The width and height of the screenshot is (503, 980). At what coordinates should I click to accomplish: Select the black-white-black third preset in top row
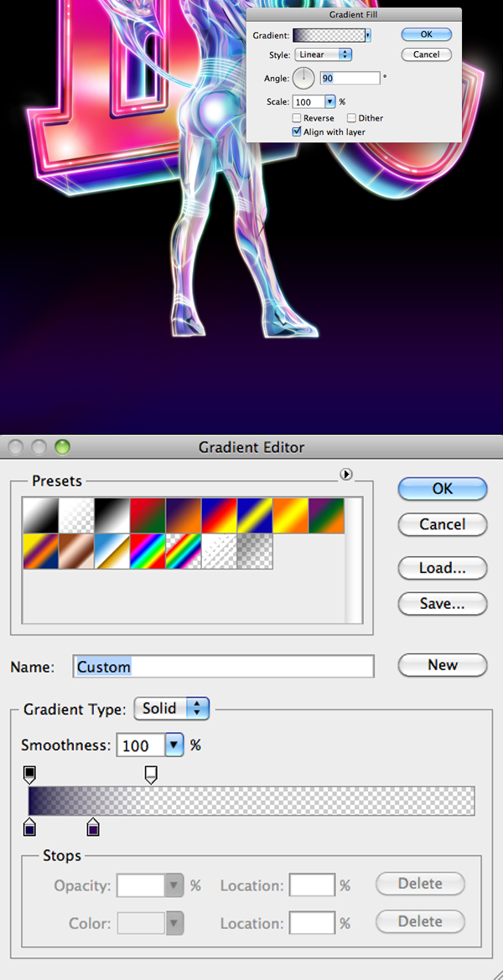coord(112,516)
